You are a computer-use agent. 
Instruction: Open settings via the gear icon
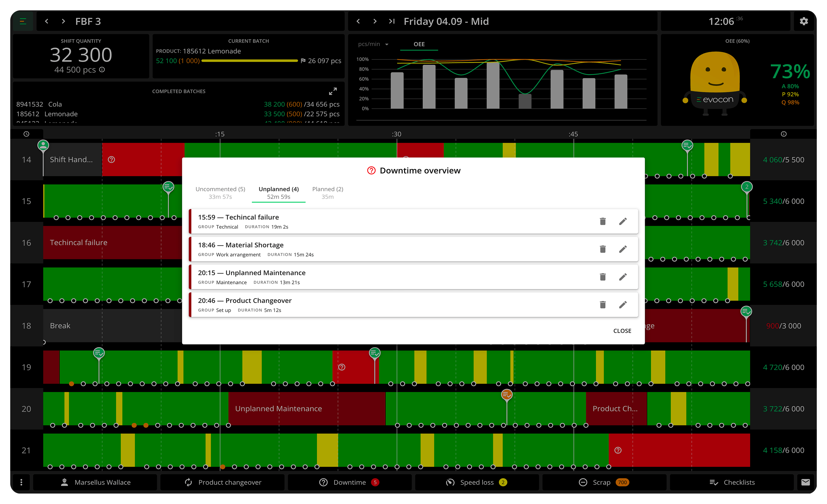[x=803, y=22]
